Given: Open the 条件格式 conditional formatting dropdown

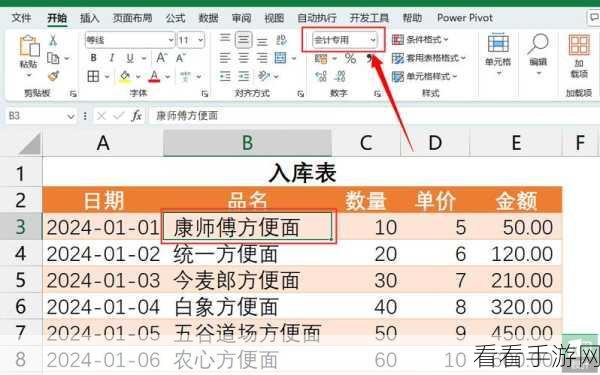Looking at the screenshot, I should 420,39.
